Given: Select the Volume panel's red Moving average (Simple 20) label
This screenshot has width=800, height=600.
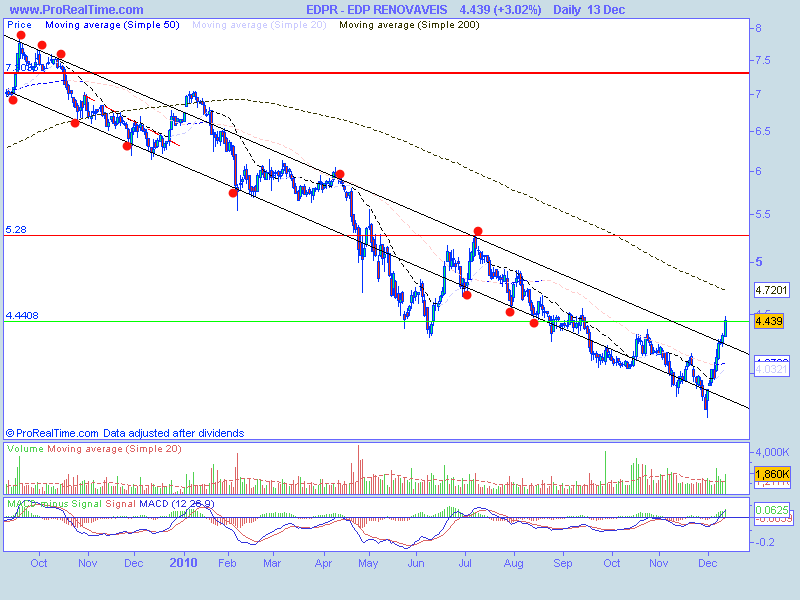Looking at the screenshot, I should (114, 449).
